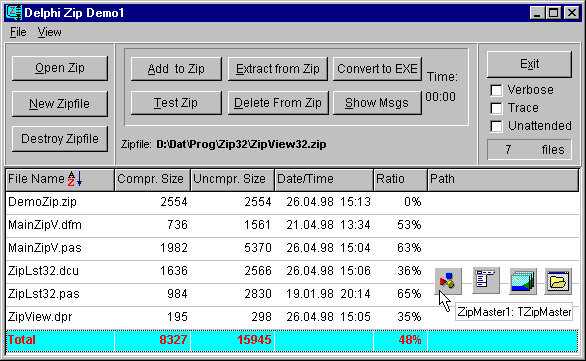
Task: Click the Destroy Zipfile button
Action: pyautogui.click(x=60, y=139)
